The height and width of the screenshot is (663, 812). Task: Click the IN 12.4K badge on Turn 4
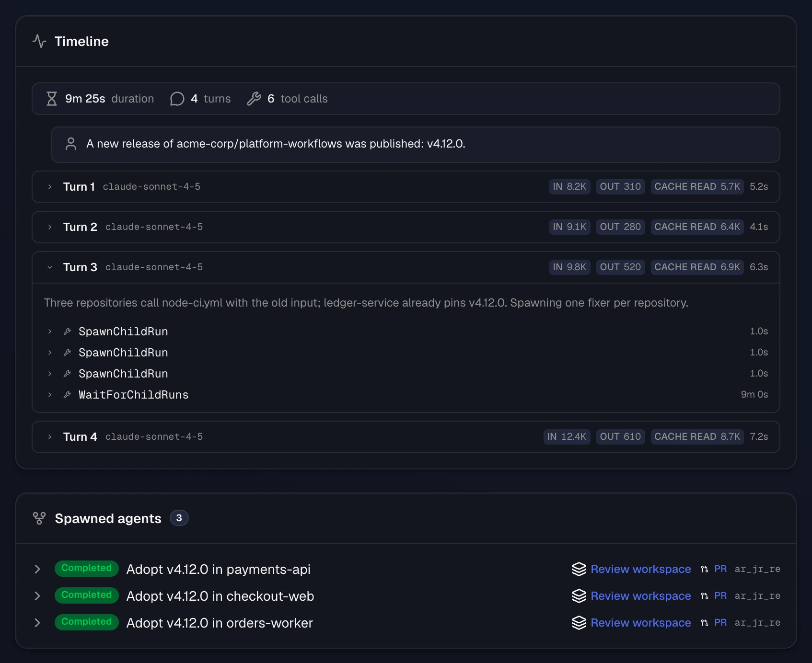567,437
